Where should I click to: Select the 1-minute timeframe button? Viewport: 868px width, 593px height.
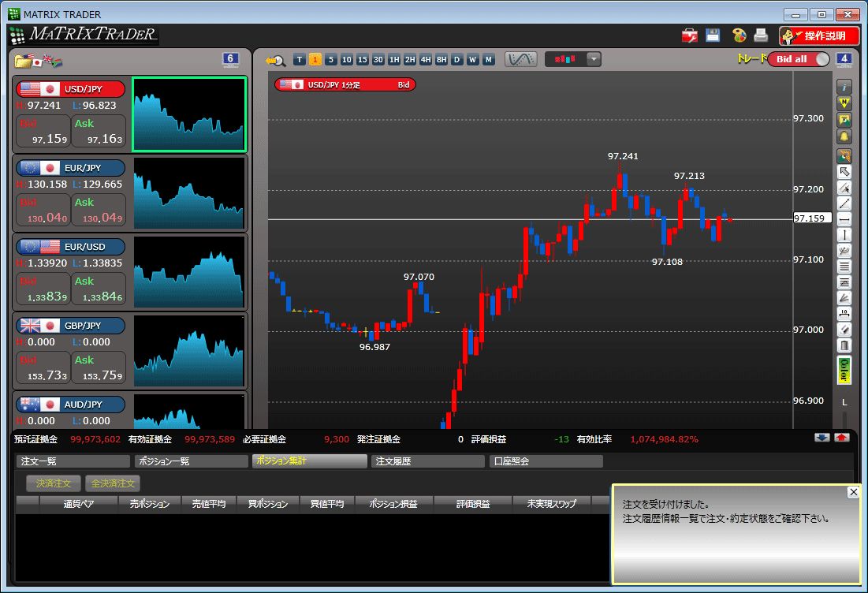(x=315, y=60)
